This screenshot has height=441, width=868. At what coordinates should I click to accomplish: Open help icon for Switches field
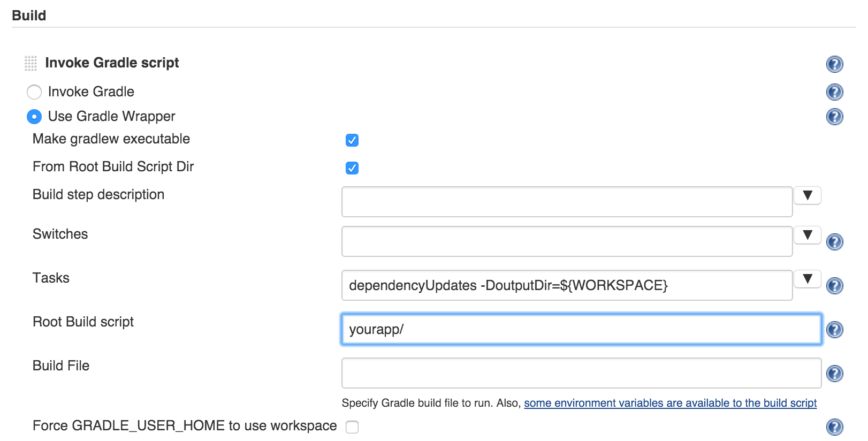click(834, 242)
